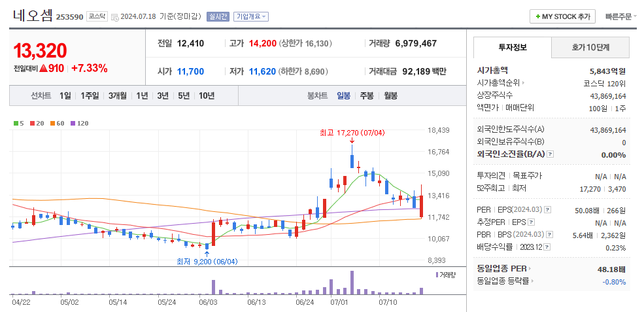Image resolution: width=644 pixels, height=312 pixels.
Task: Click the MY STOCK 추가 button
Action: tap(562, 17)
